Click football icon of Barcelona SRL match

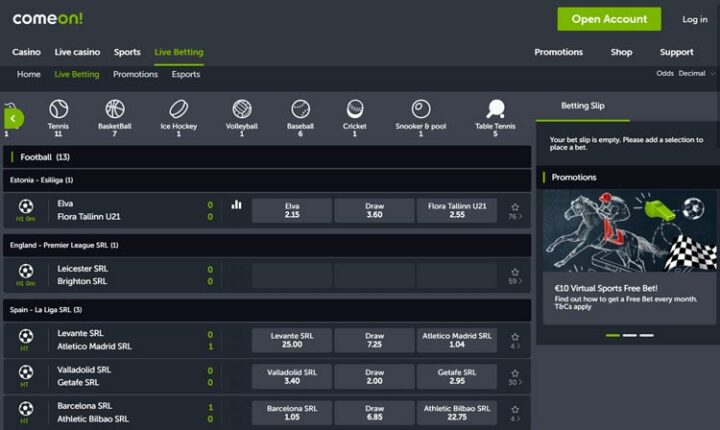click(26, 408)
